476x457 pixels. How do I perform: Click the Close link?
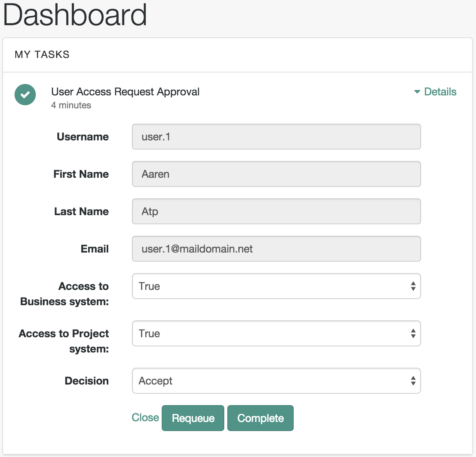coord(145,417)
